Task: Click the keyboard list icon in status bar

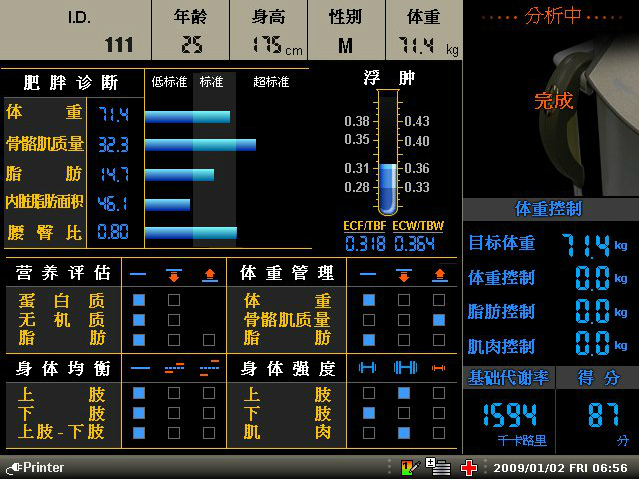Action: tap(438, 467)
